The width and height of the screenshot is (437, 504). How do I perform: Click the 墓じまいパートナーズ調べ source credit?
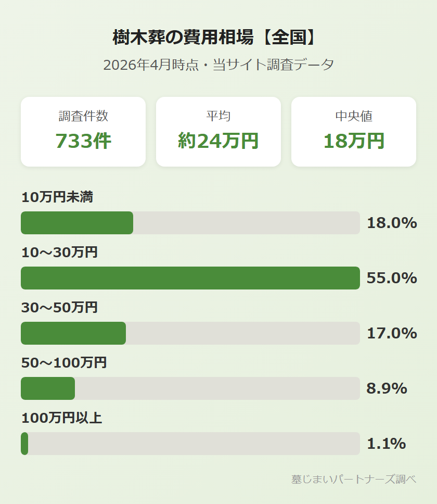point(354,480)
